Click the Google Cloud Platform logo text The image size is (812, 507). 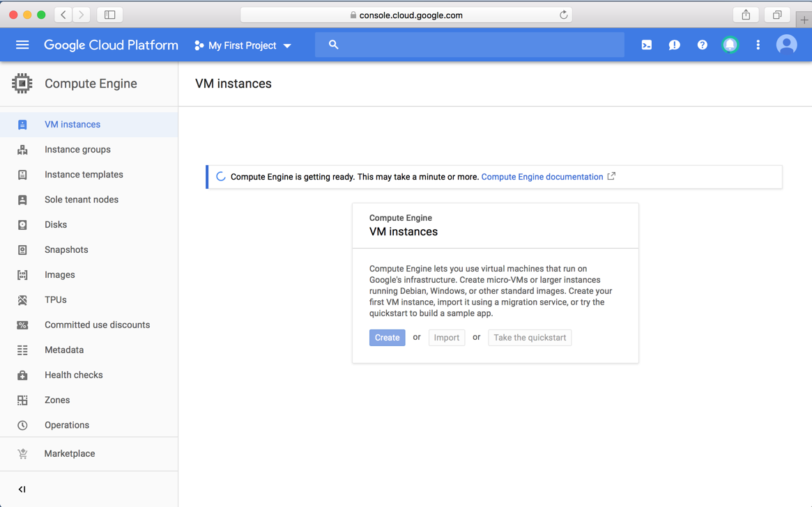(x=111, y=45)
